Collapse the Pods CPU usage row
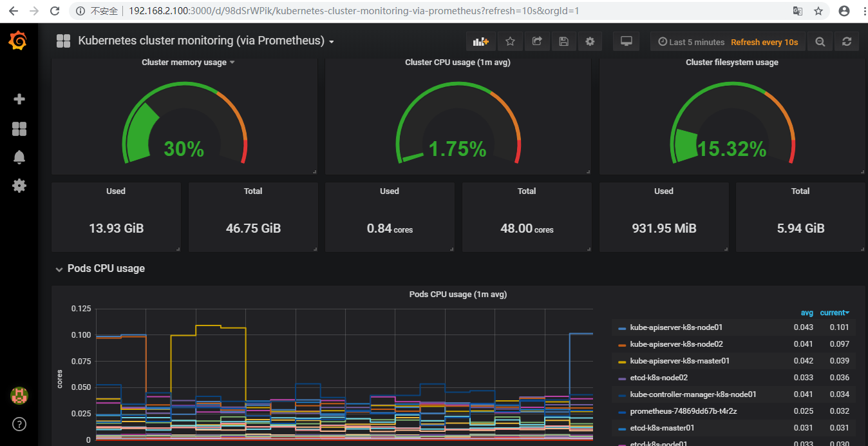The height and width of the screenshot is (446, 868). coord(59,269)
